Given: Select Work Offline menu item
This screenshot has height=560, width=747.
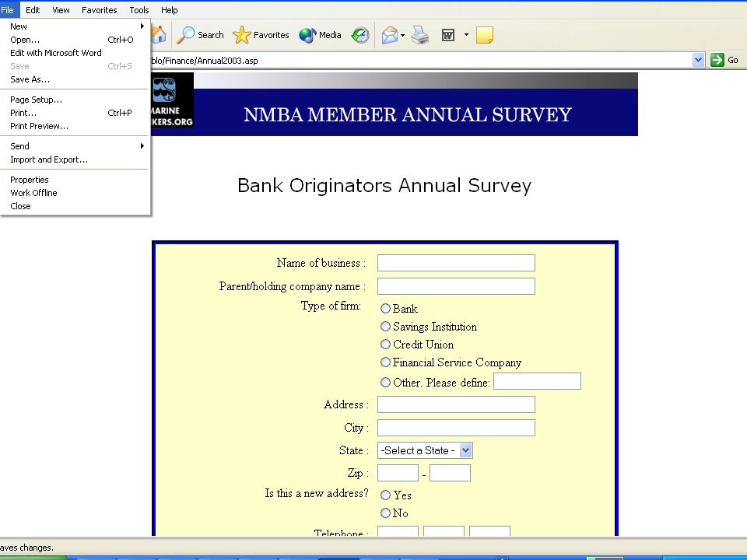Looking at the screenshot, I should click(76, 193).
